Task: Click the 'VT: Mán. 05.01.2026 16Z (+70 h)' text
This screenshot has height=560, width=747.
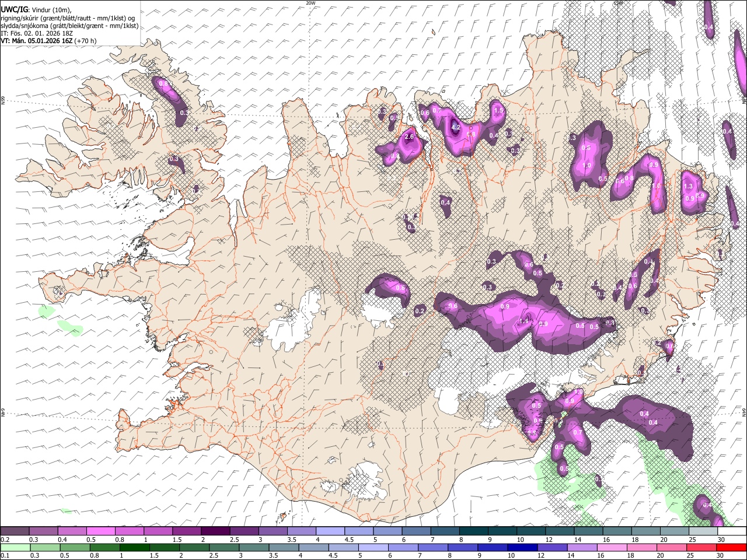Action: (49, 41)
